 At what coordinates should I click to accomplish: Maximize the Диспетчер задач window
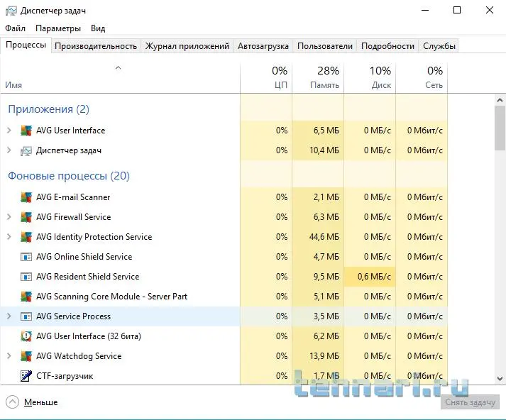point(457,11)
